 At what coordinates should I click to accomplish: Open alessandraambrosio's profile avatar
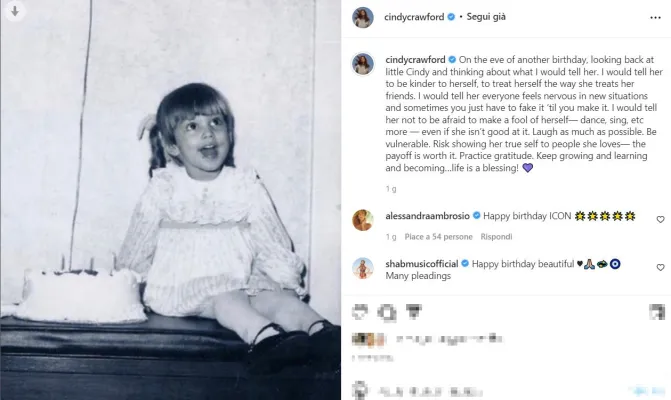(362, 220)
